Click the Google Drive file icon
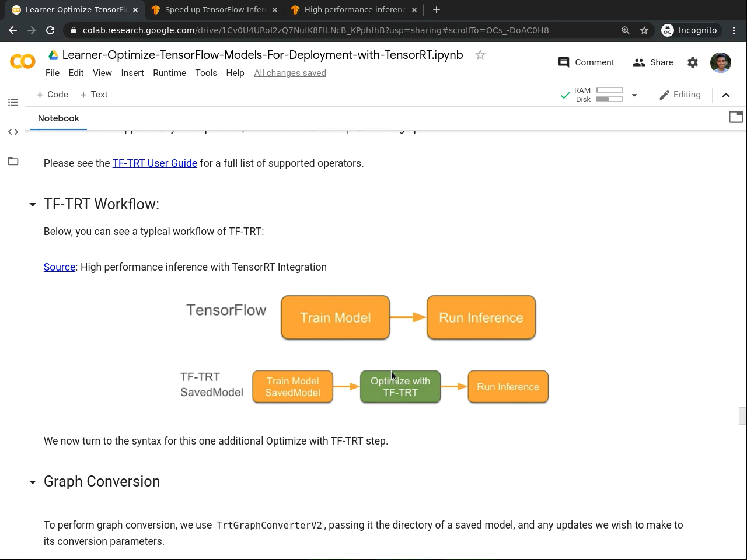Viewport: 747px width, 560px height. 53,55
